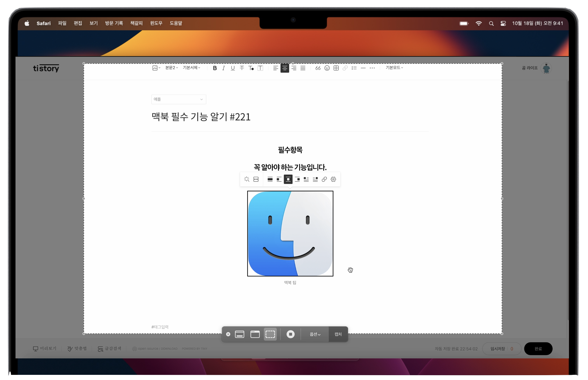
Task: Set image left aligned layout
Action: [x=279, y=179]
